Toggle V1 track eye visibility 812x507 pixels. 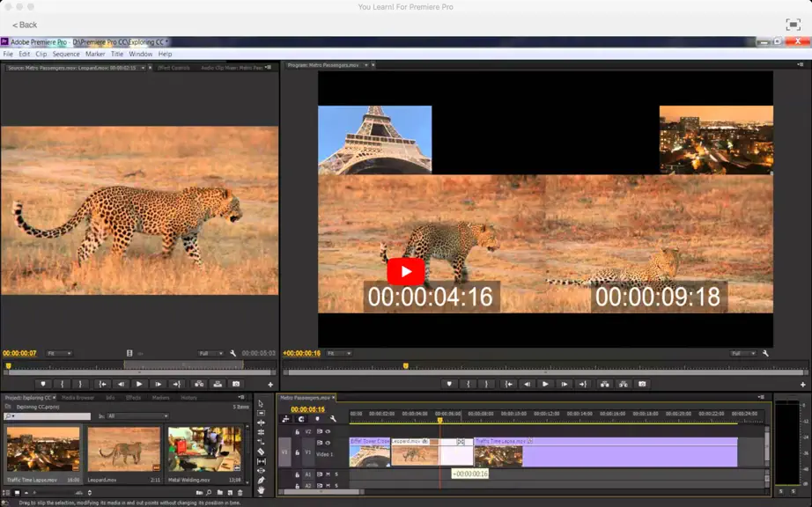tap(328, 443)
